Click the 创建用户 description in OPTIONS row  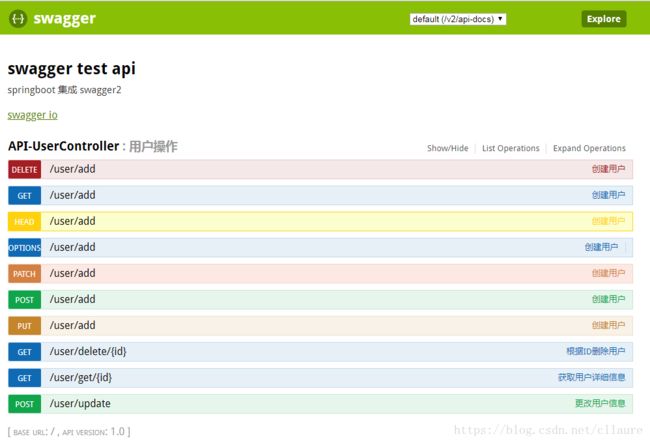[x=601, y=247]
